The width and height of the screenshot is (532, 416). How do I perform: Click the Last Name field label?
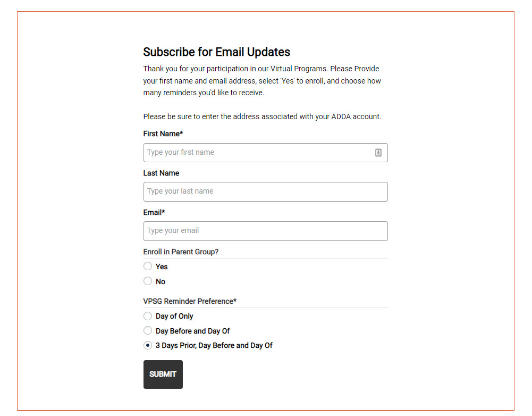(x=161, y=173)
